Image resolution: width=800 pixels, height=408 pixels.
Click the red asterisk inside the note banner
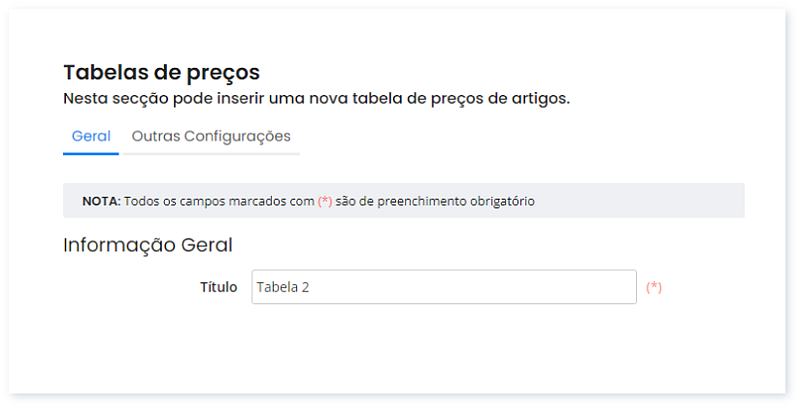click(x=325, y=201)
